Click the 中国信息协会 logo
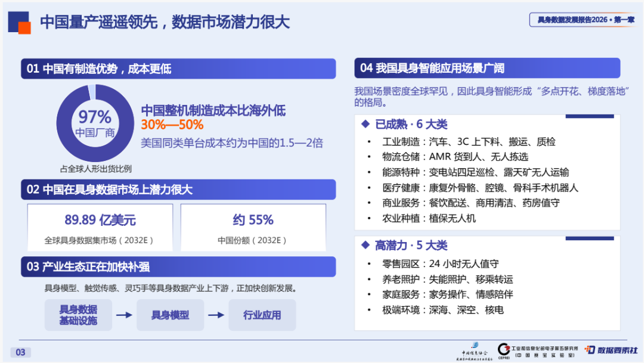 475,352
